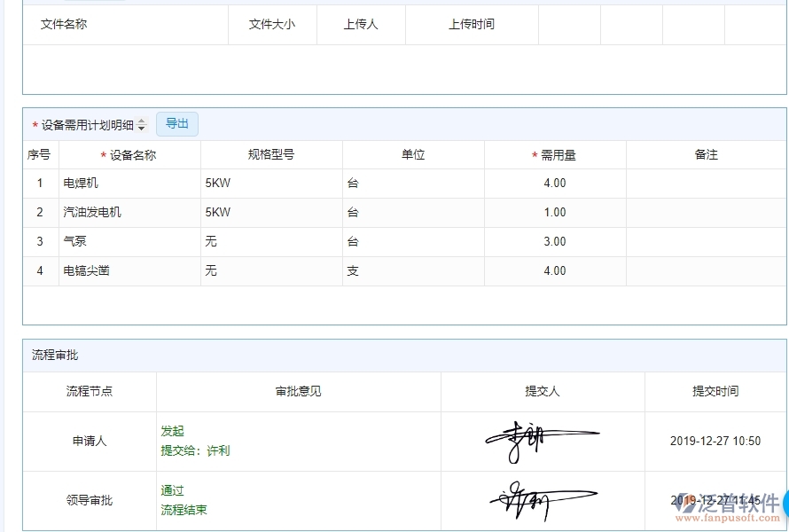This screenshot has width=789, height=532.
Task: Click the "发起" approval link
Action: coord(173,431)
